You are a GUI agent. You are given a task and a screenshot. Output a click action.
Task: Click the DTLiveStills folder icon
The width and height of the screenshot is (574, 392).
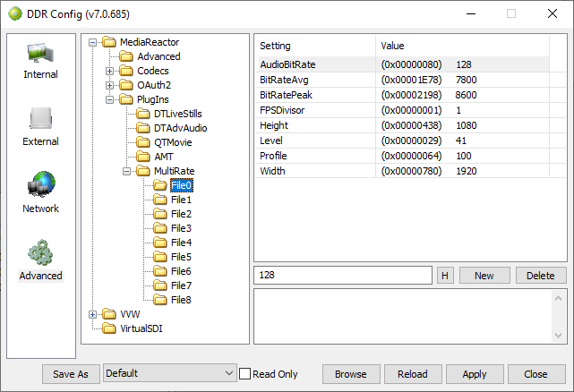coord(143,114)
